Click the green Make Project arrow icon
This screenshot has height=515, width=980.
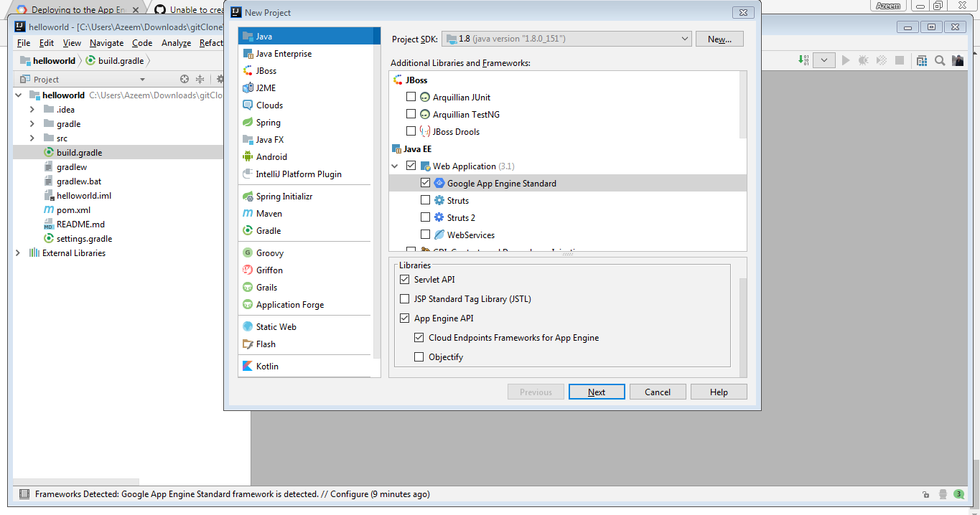click(x=803, y=60)
